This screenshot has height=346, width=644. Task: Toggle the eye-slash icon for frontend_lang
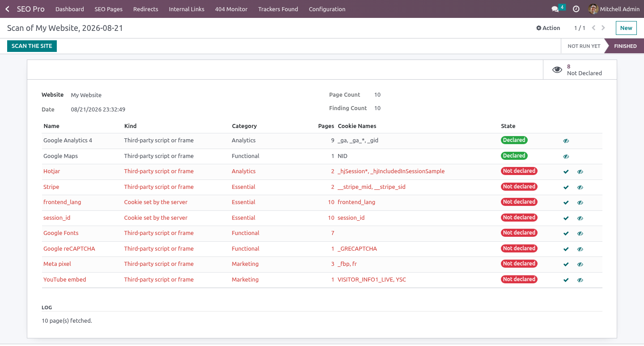(580, 203)
